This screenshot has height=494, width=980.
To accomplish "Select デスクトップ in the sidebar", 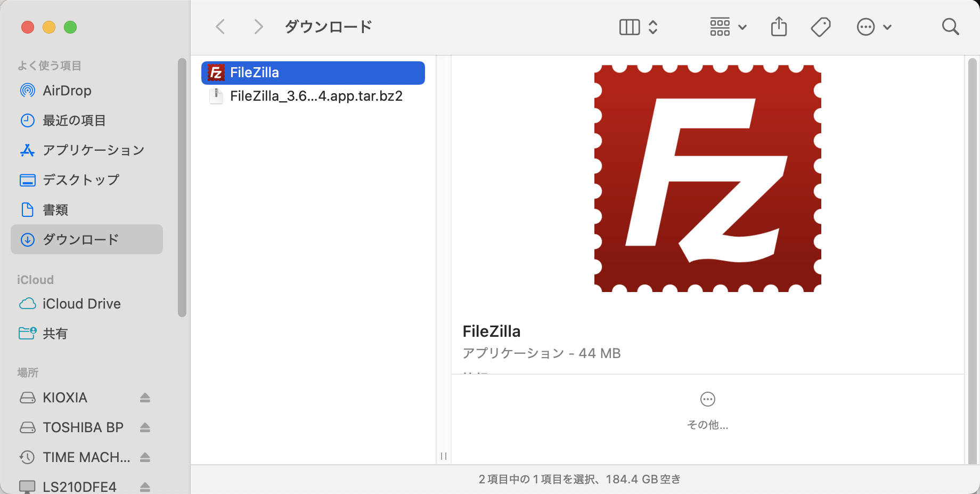I will pos(81,180).
